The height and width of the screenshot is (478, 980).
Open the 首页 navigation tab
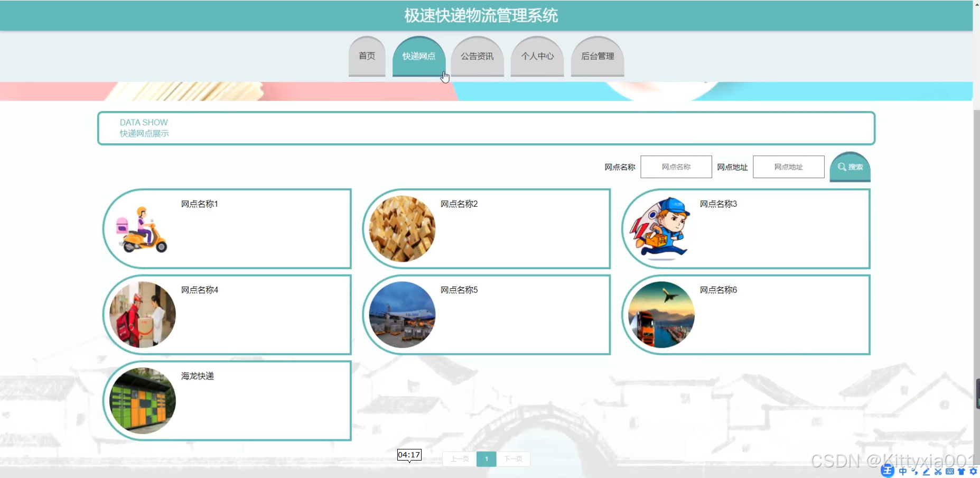pos(367,56)
